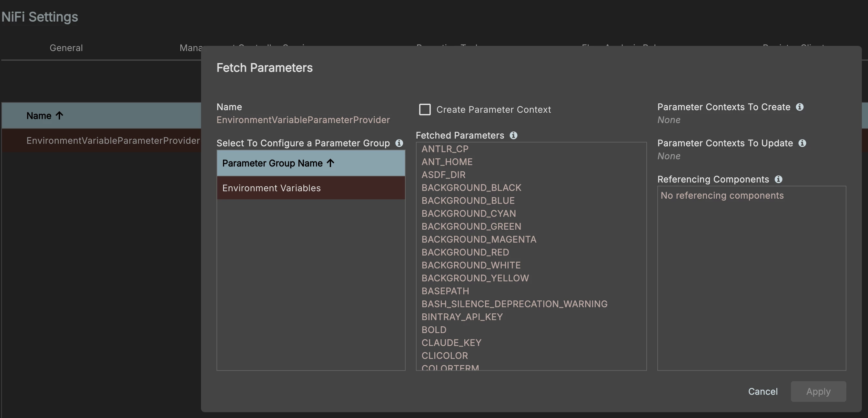Open the General tab in NiFi Settings
868x418 pixels.
(x=66, y=48)
